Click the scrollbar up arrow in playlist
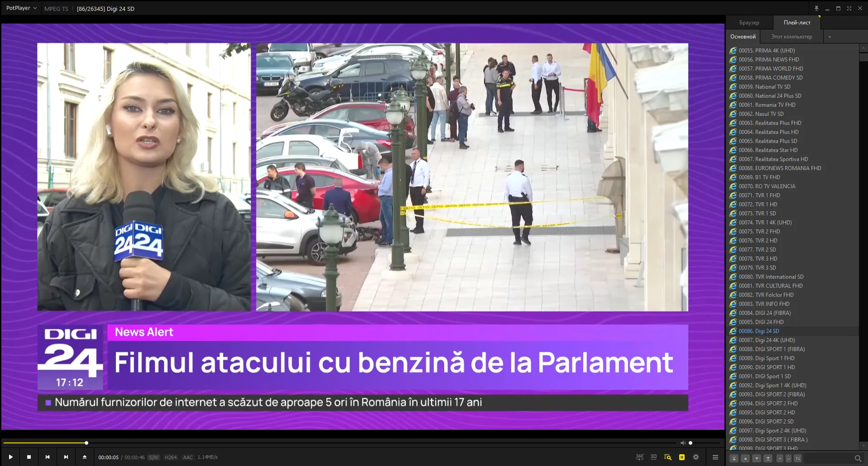Viewport: 868px width, 466px height. (x=863, y=47)
